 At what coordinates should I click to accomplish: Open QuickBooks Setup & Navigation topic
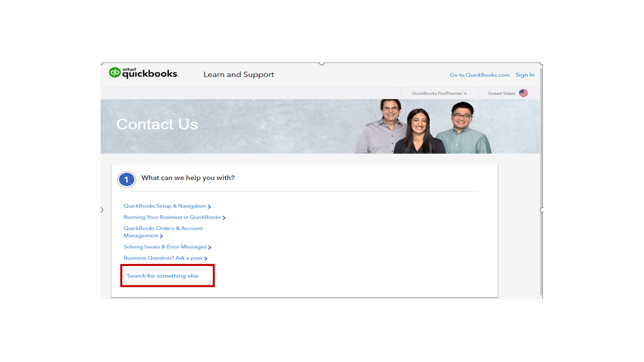[x=164, y=206]
